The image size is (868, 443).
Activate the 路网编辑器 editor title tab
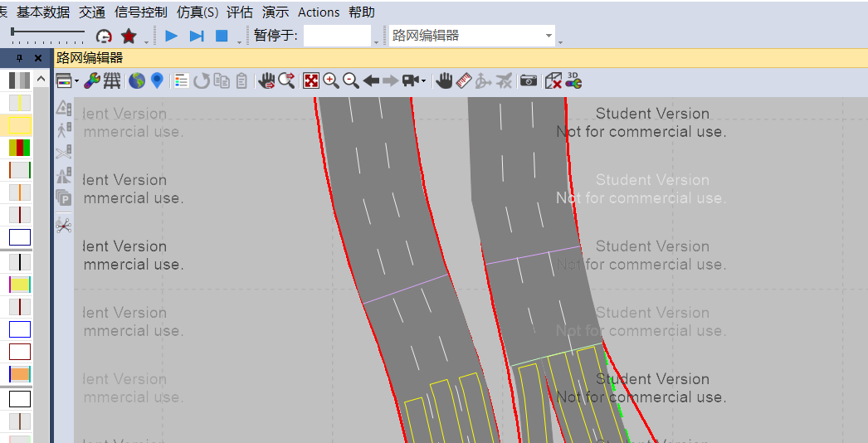pyautogui.click(x=90, y=57)
